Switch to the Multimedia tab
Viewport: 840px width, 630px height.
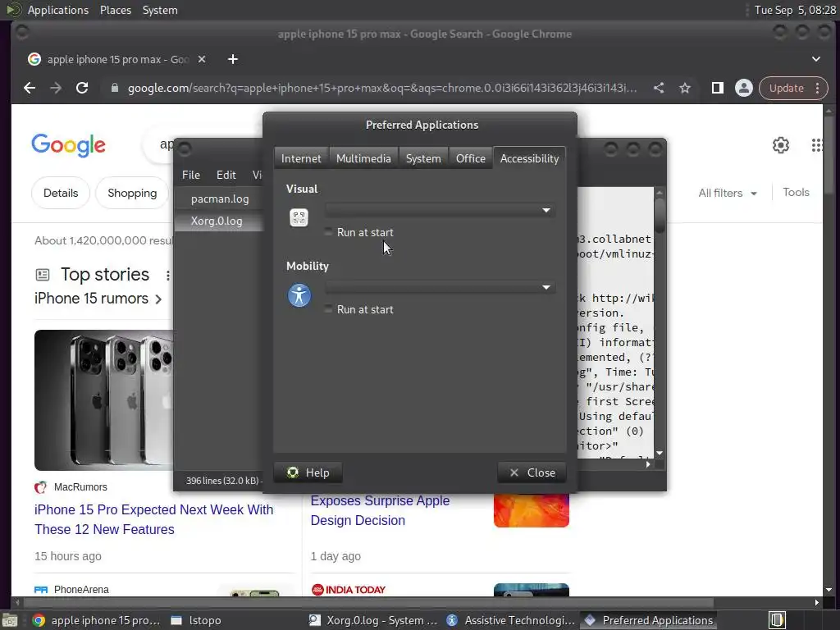[x=363, y=158]
